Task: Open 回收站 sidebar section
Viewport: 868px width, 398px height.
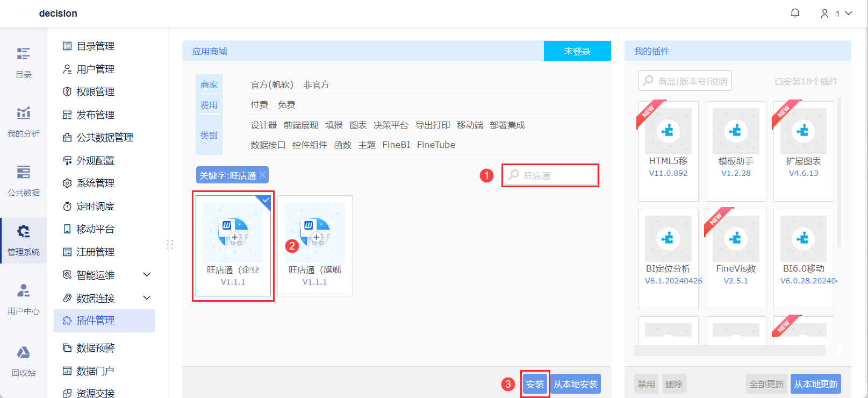Action: 24,361
